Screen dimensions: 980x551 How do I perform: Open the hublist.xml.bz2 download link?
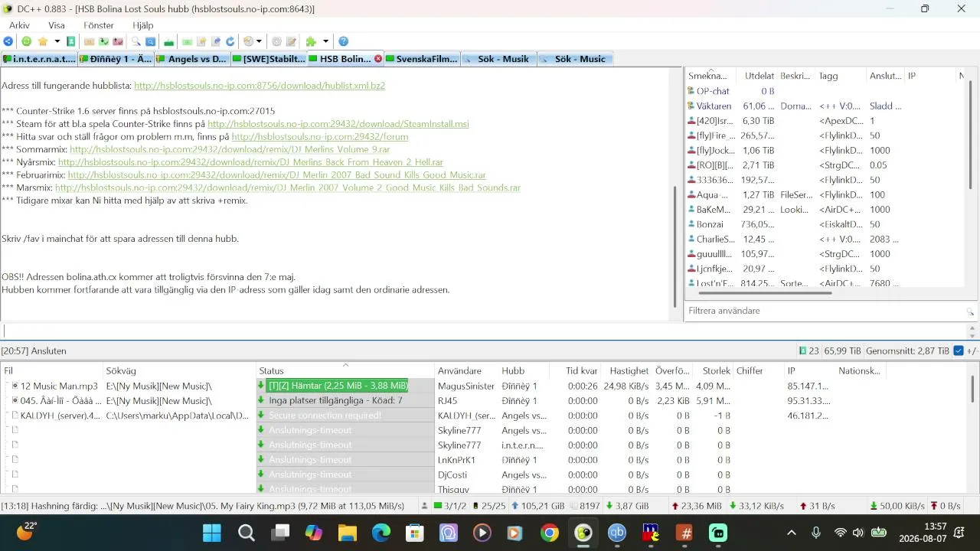coord(260,86)
